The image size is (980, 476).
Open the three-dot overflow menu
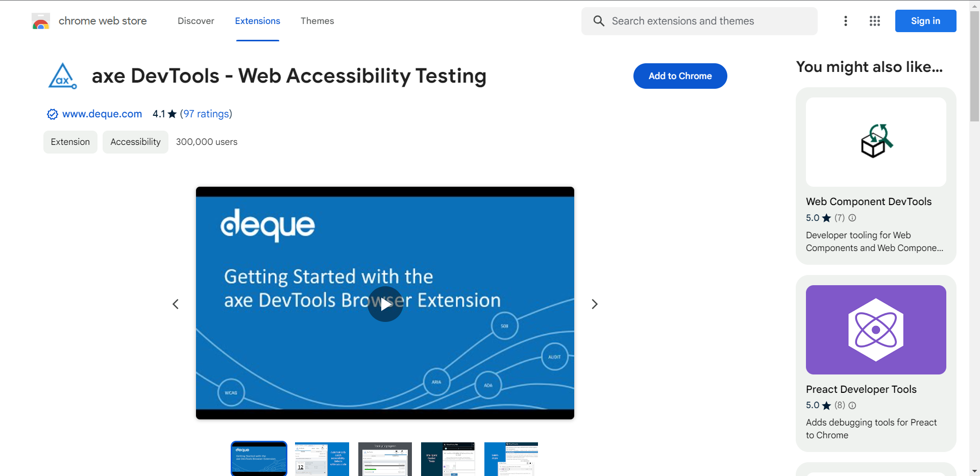coord(845,21)
